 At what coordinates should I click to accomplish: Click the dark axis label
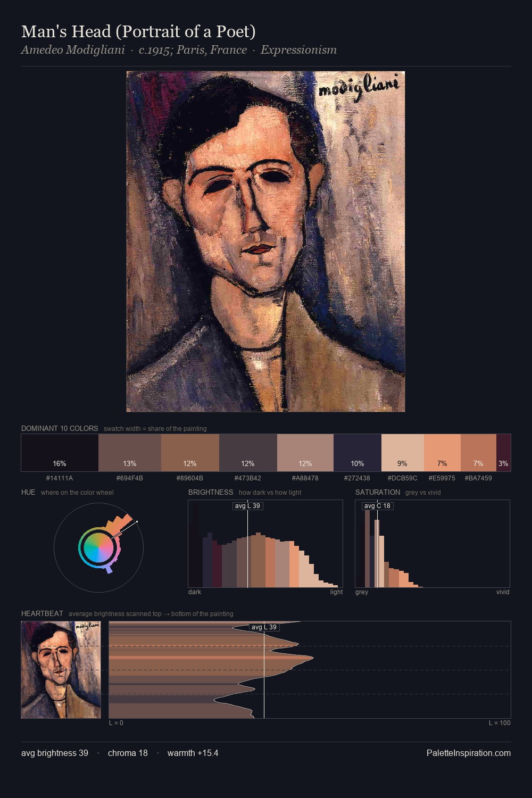(195, 592)
